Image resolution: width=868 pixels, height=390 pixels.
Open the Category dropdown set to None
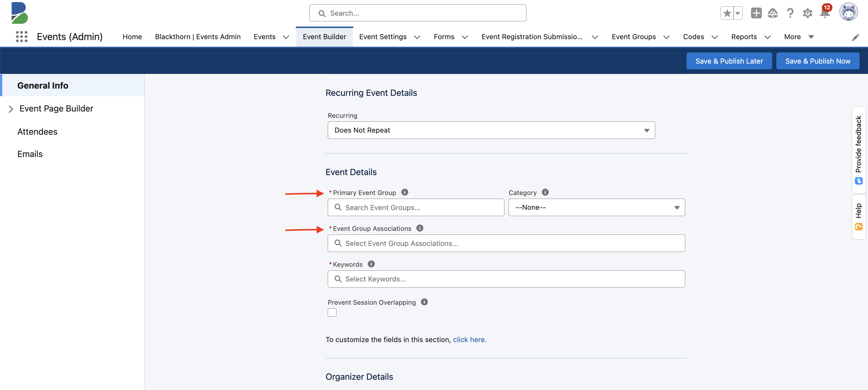coord(596,207)
